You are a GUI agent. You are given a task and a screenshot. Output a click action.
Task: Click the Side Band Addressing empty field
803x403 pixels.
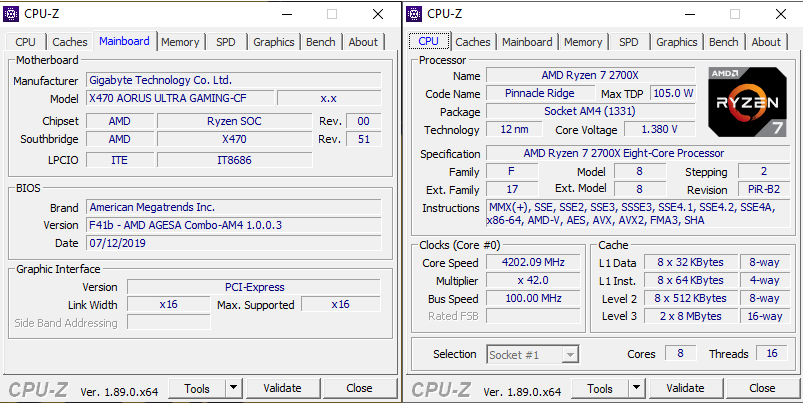click(x=168, y=323)
